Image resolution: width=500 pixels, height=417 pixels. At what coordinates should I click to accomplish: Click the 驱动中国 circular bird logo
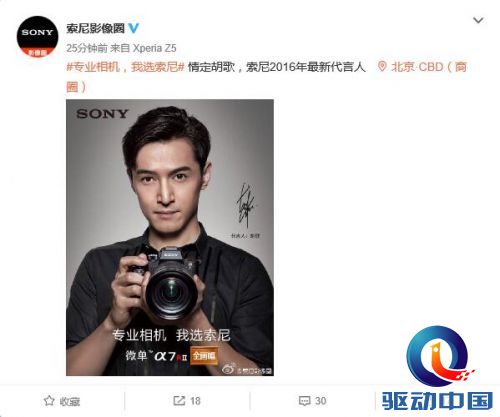coord(439,356)
